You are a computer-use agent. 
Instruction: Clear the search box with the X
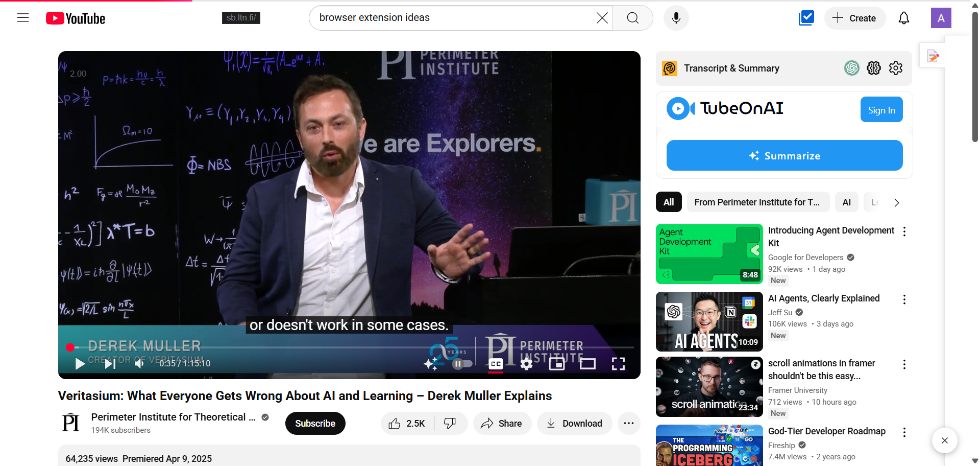(x=602, y=18)
